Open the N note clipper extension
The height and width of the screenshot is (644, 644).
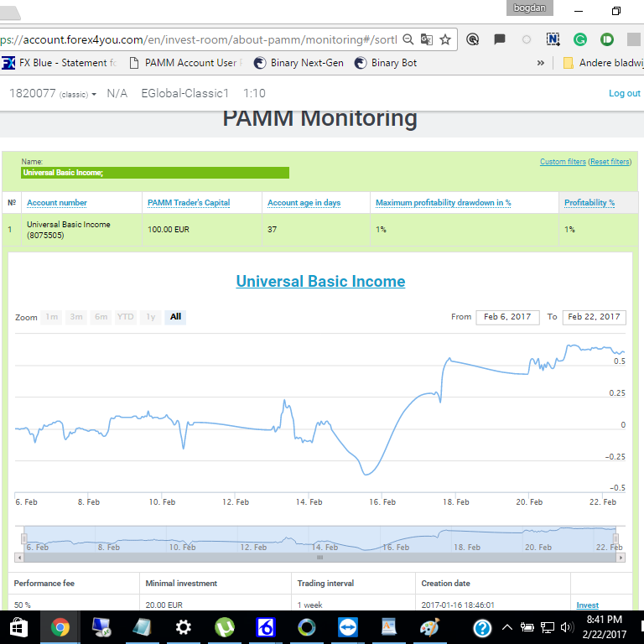[x=553, y=39]
